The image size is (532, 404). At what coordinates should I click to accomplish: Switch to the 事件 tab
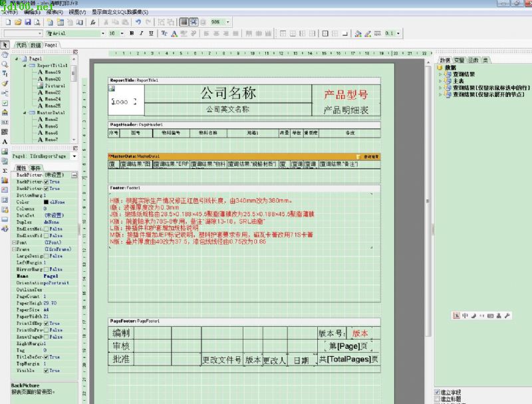pos(36,168)
